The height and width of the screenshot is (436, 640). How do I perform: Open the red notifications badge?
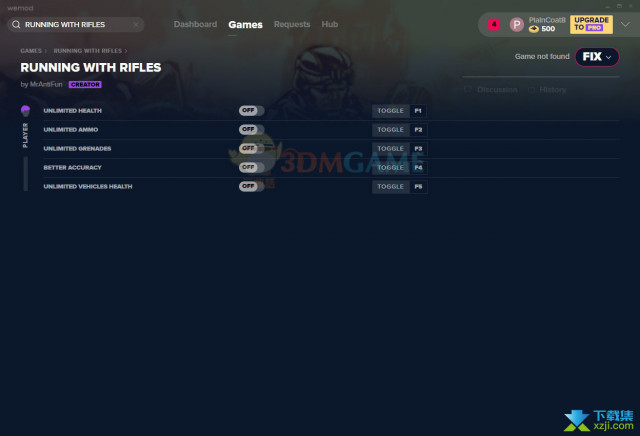(494, 24)
